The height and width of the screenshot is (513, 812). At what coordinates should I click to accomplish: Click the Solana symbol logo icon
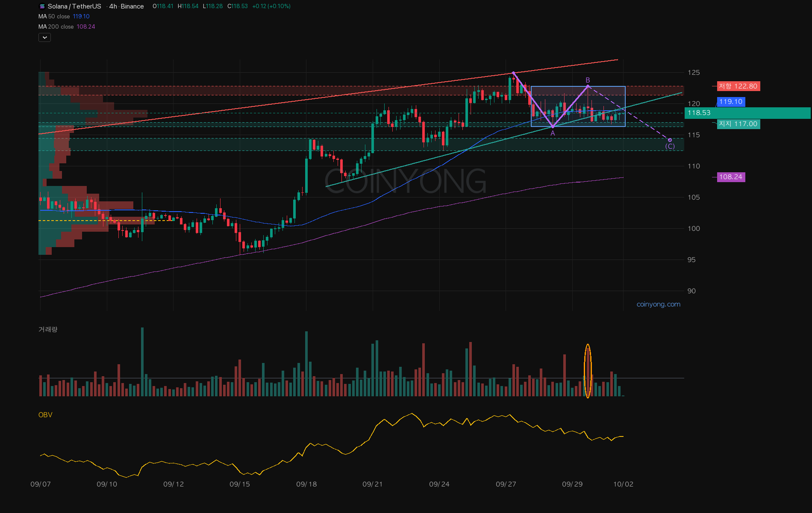[x=42, y=6]
